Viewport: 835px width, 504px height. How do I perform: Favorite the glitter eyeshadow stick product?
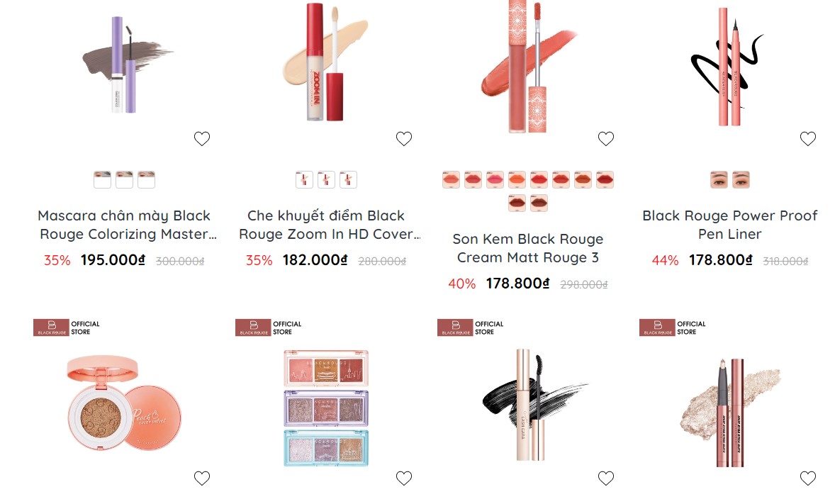pyautogui.click(x=808, y=478)
